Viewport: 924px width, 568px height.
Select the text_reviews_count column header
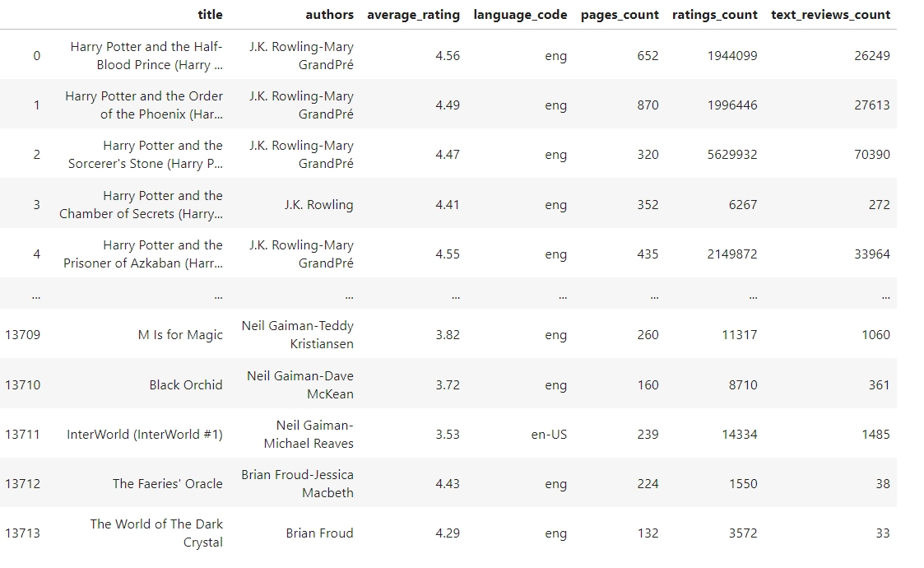[x=830, y=15]
